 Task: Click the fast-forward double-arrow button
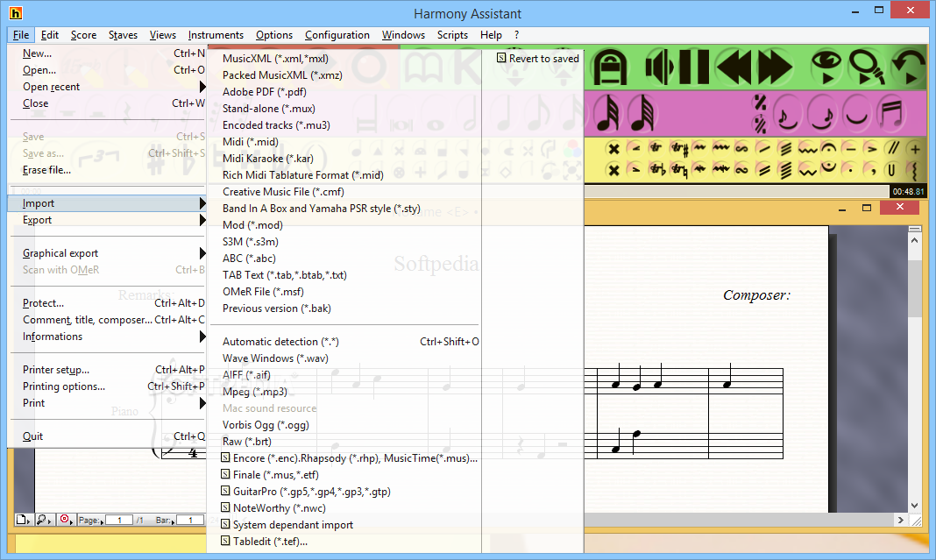[x=776, y=67]
